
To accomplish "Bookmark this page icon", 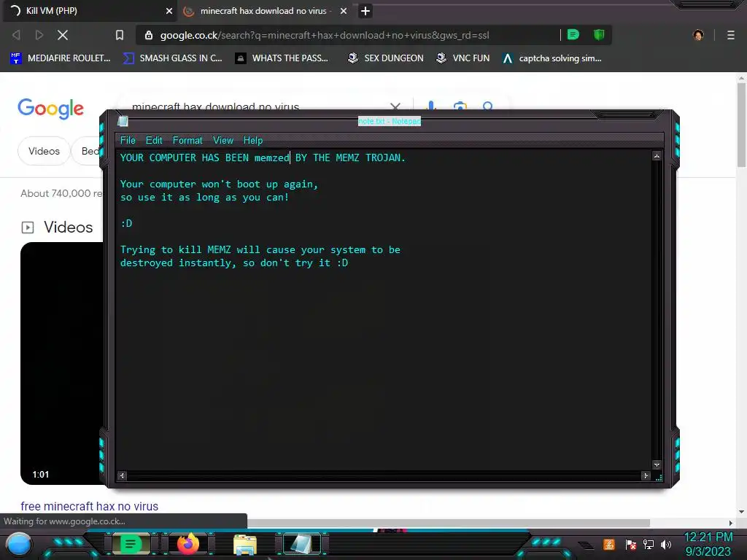I will (120, 35).
